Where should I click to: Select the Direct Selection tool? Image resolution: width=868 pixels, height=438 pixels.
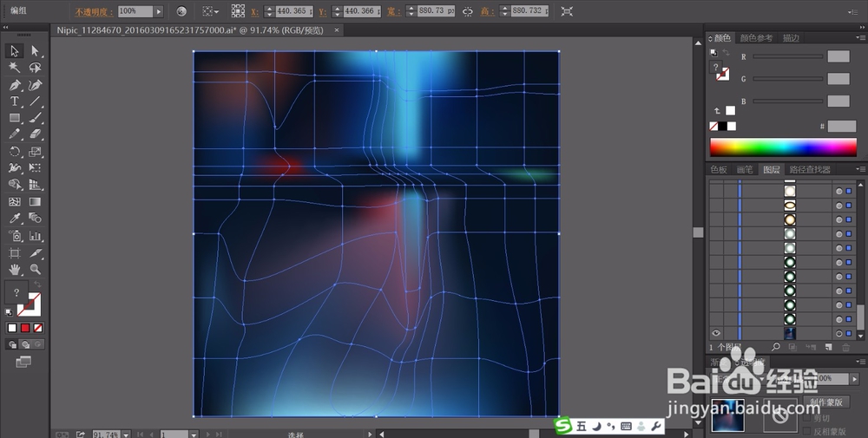(x=35, y=51)
